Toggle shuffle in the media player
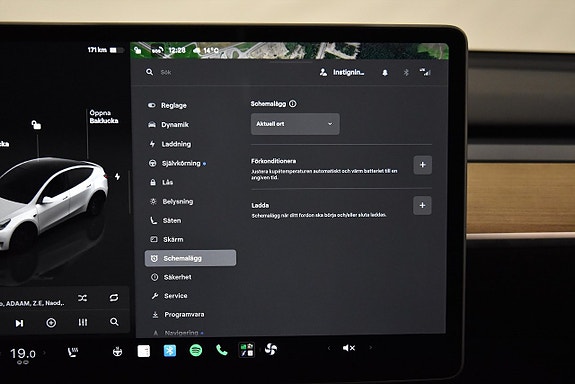Image resolution: width=575 pixels, height=384 pixels. pos(83,298)
